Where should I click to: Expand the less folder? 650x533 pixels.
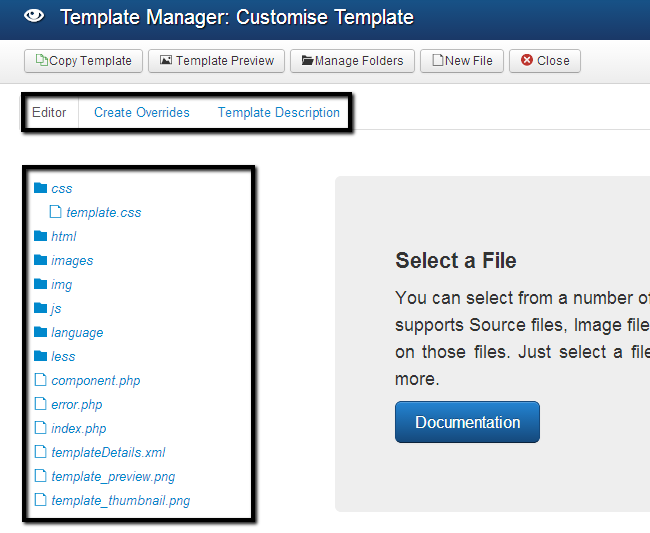[63, 356]
